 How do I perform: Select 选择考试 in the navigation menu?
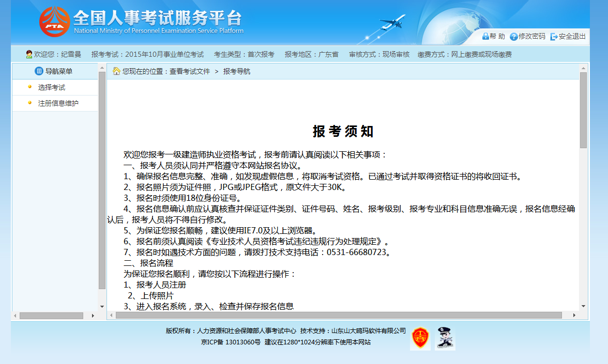tap(52, 88)
